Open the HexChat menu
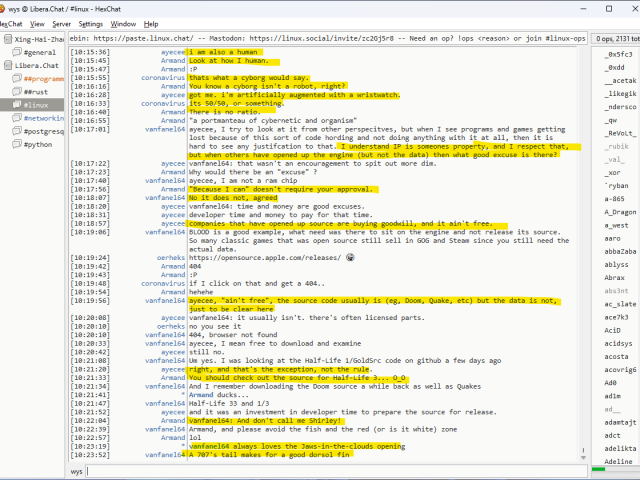640x480 pixels. pos(12,23)
